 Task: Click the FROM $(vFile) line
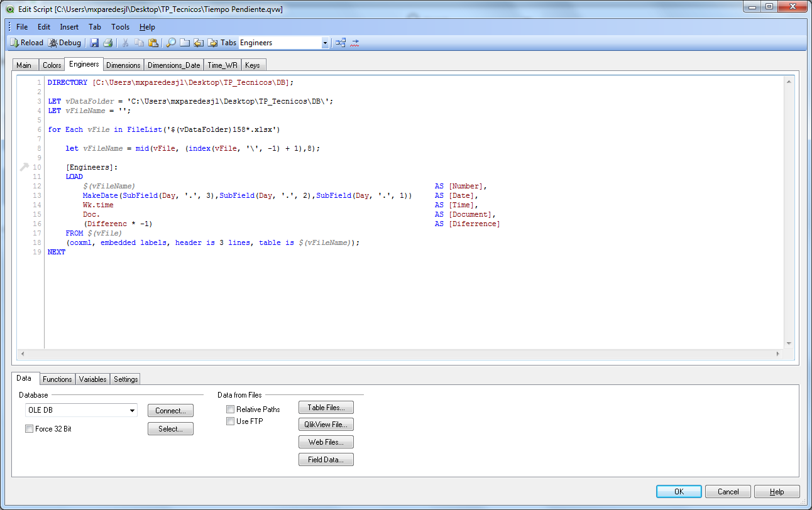click(x=94, y=233)
